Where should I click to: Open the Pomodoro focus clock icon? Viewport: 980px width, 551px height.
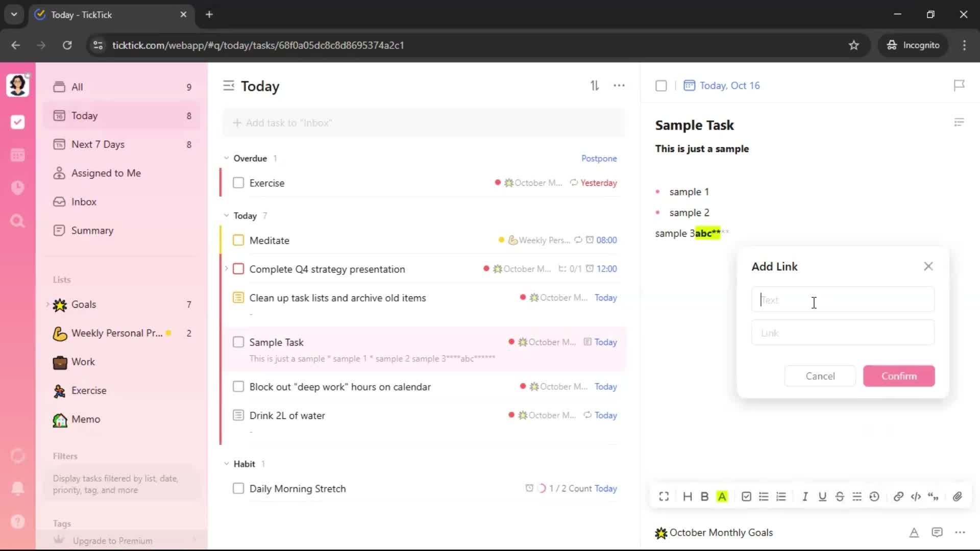(x=17, y=188)
